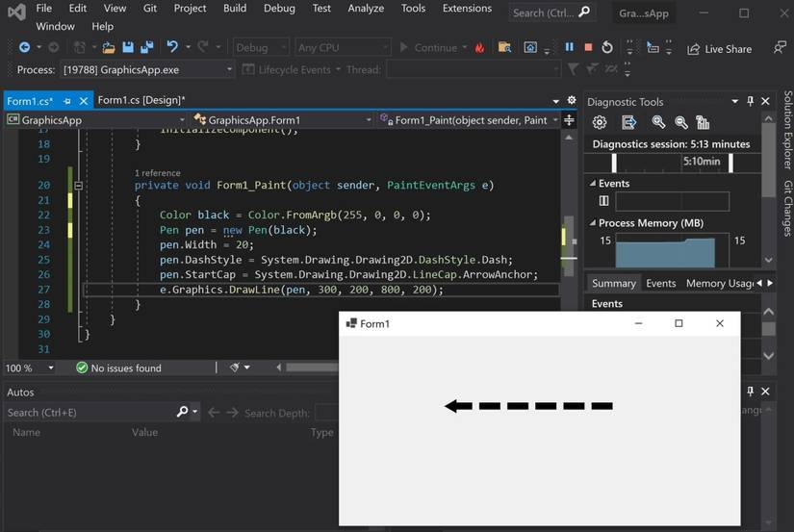Restart the debug session

click(x=606, y=47)
